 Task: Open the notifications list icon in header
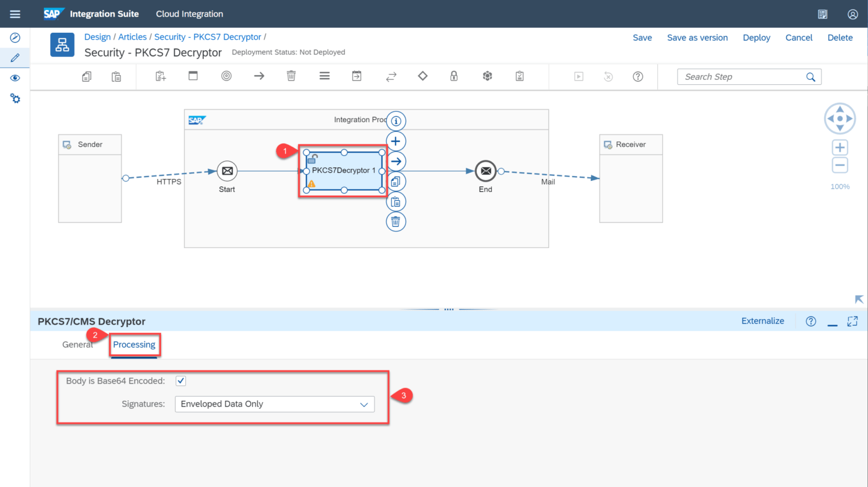pos(823,14)
